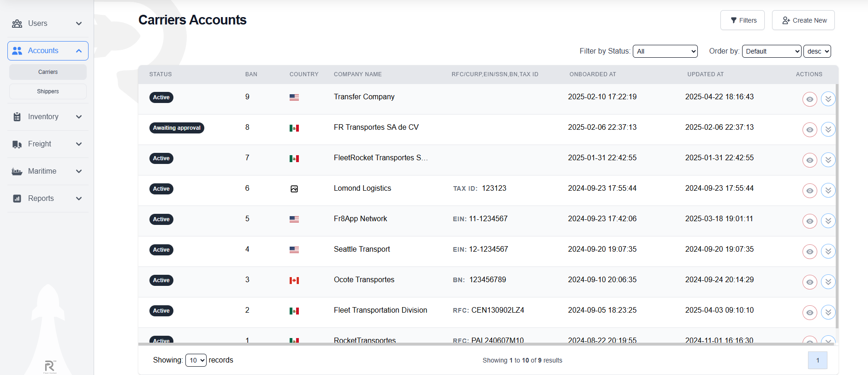Click RFC value CEN130902LZ4
The width and height of the screenshot is (868, 375).
coord(498,310)
